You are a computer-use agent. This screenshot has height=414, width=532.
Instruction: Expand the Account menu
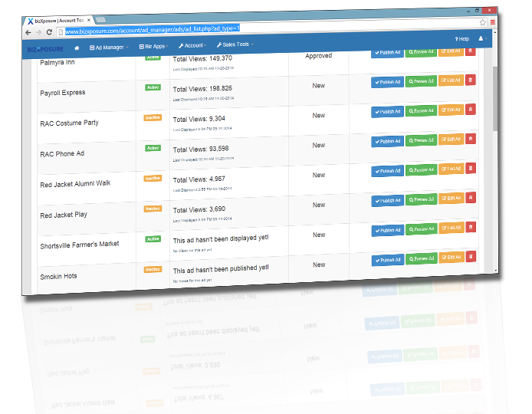(192, 45)
